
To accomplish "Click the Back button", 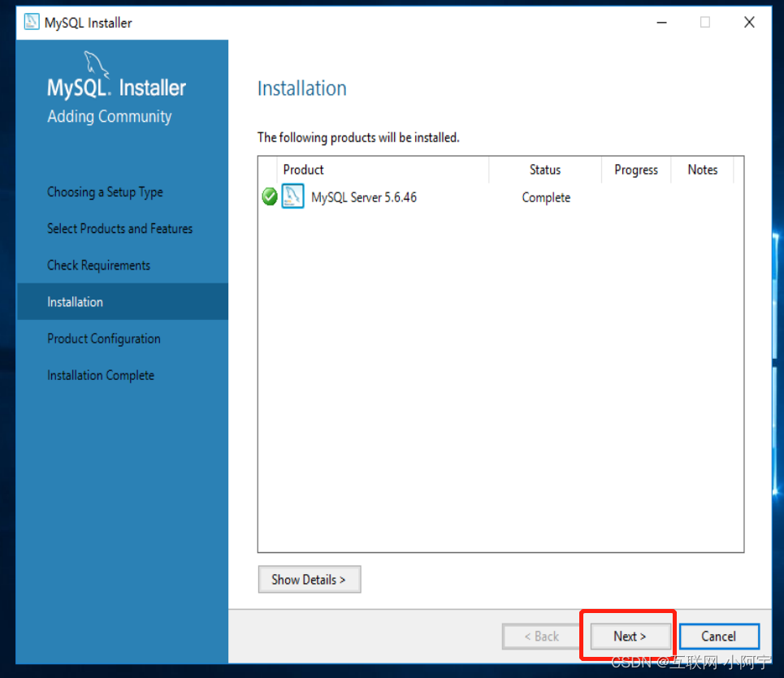I will click(540, 636).
